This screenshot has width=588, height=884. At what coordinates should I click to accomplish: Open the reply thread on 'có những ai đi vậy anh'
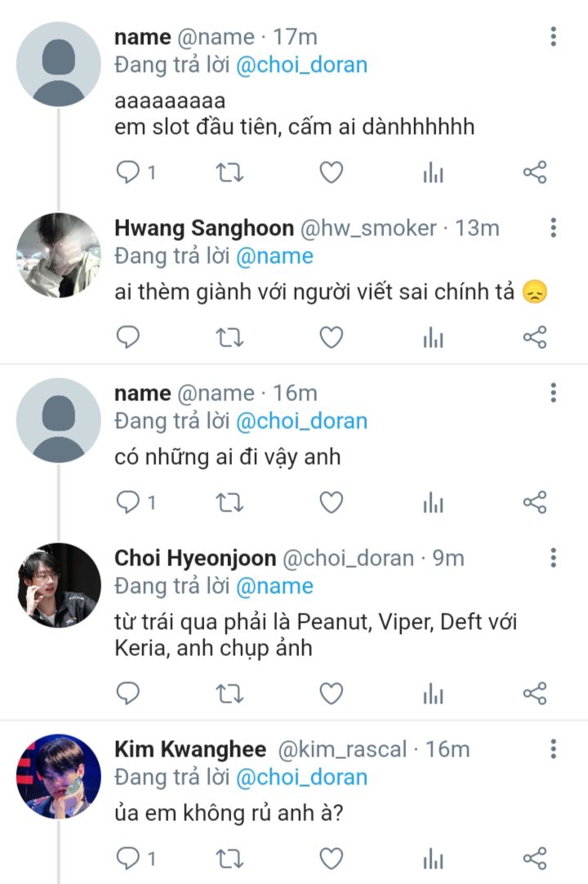pos(128,502)
